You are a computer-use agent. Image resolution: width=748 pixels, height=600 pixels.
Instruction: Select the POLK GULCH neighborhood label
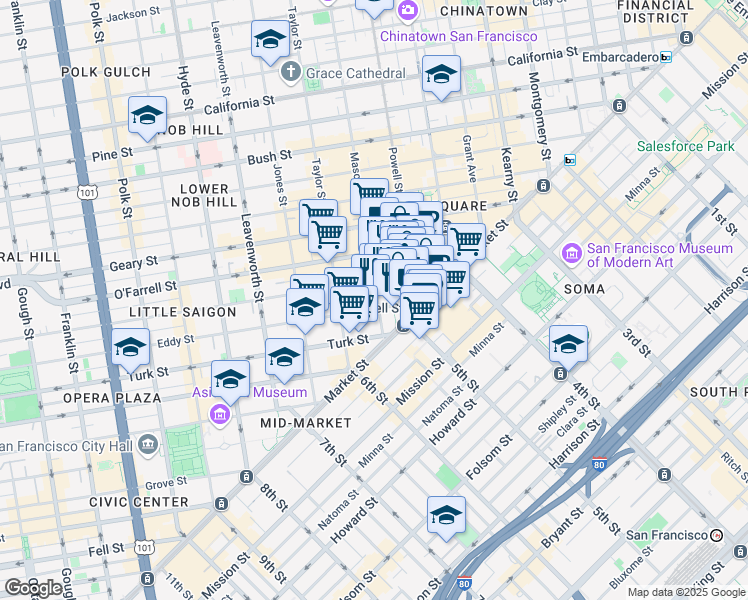click(x=106, y=72)
